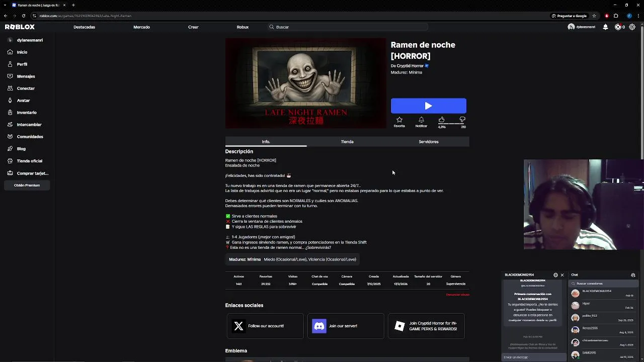Open Cryptid Horror creator link
This screenshot has height=362, width=644.
[x=410, y=66]
